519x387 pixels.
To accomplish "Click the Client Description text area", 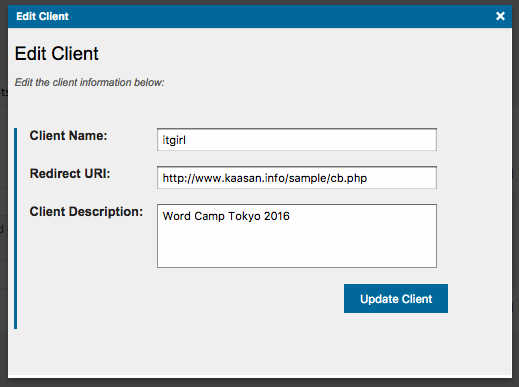I will tap(297, 236).
